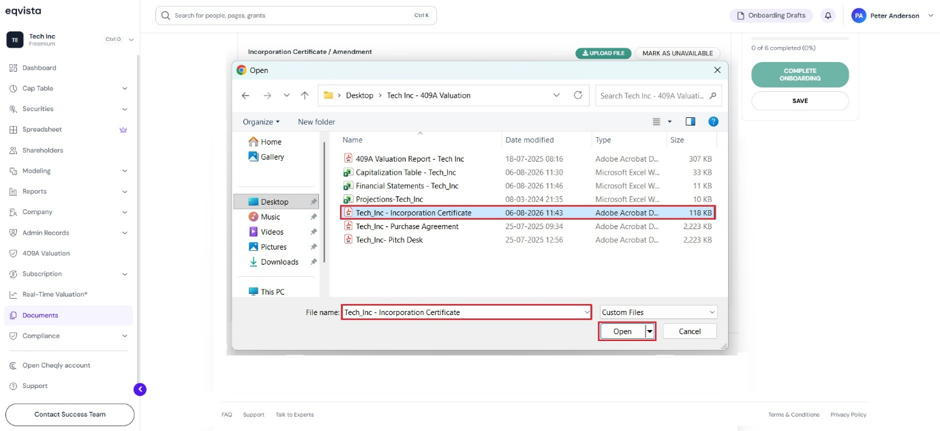Click the Open button in the dialog
The height and width of the screenshot is (431, 940).
coord(622,331)
